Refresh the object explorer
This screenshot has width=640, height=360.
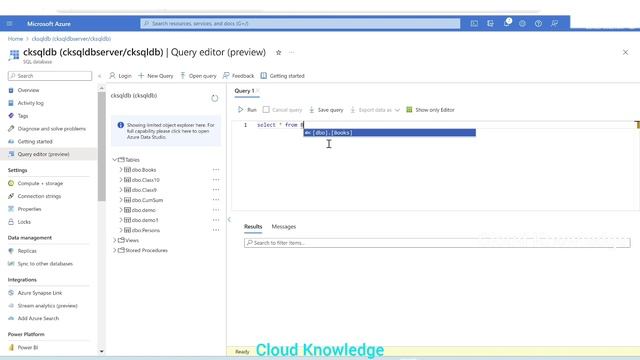215,98
